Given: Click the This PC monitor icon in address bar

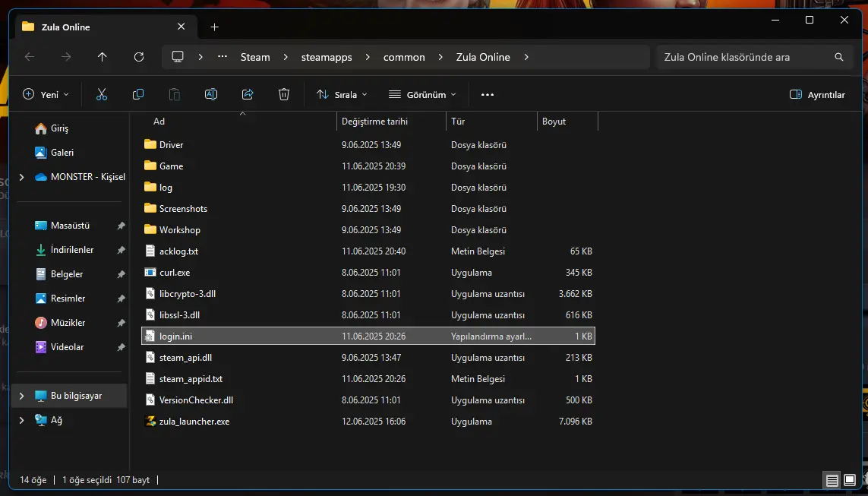Looking at the screenshot, I should pyautogui.click(x=178, y=56).
